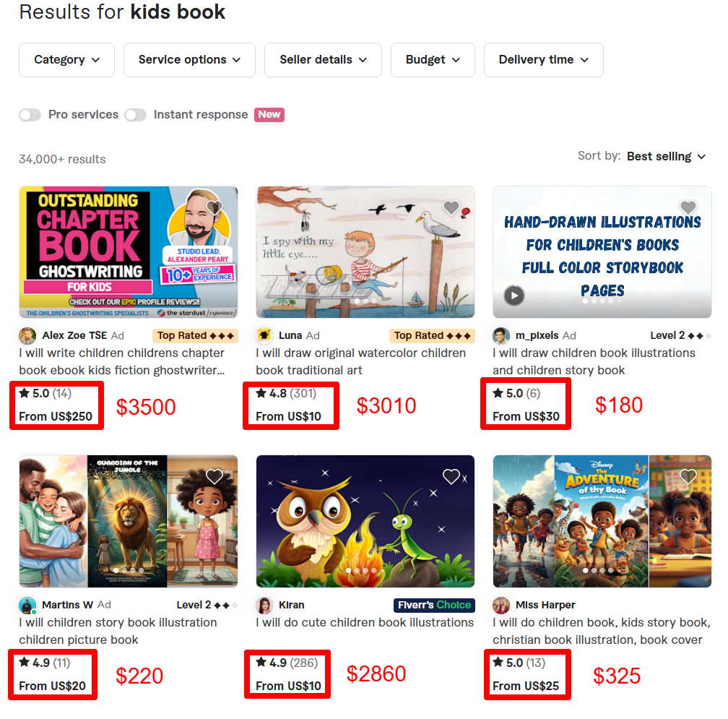
Task: Open Service options dropdown
Action: click(x=189, y=60)
